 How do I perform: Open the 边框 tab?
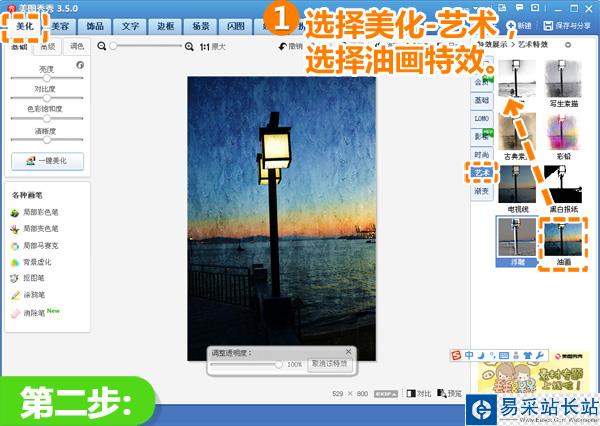point(165,26)
